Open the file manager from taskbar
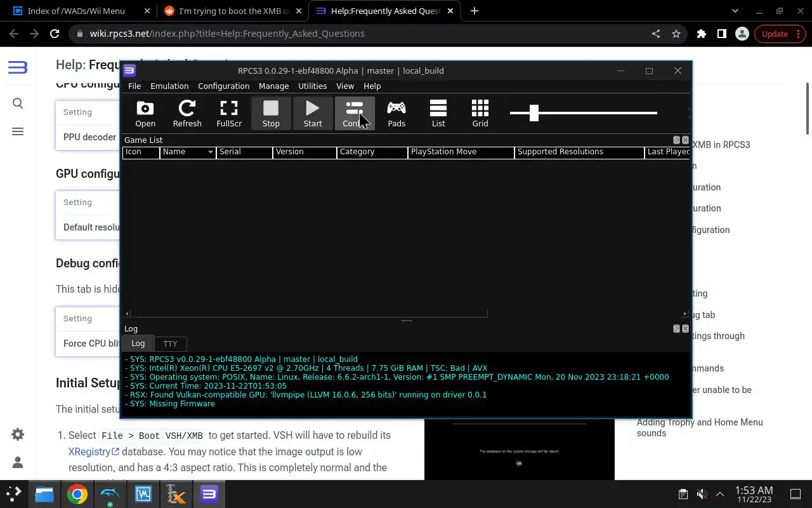812x508 pixels. 44,494
